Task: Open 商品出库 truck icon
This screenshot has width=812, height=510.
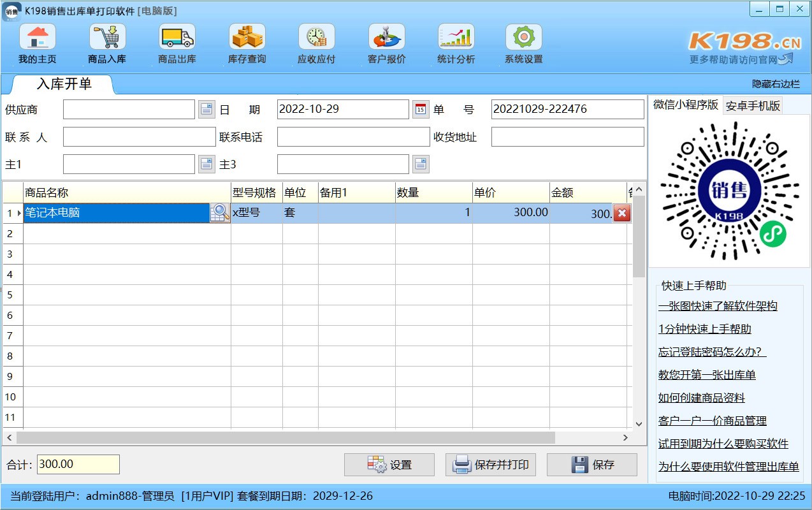Action: (x=177, y=38)
